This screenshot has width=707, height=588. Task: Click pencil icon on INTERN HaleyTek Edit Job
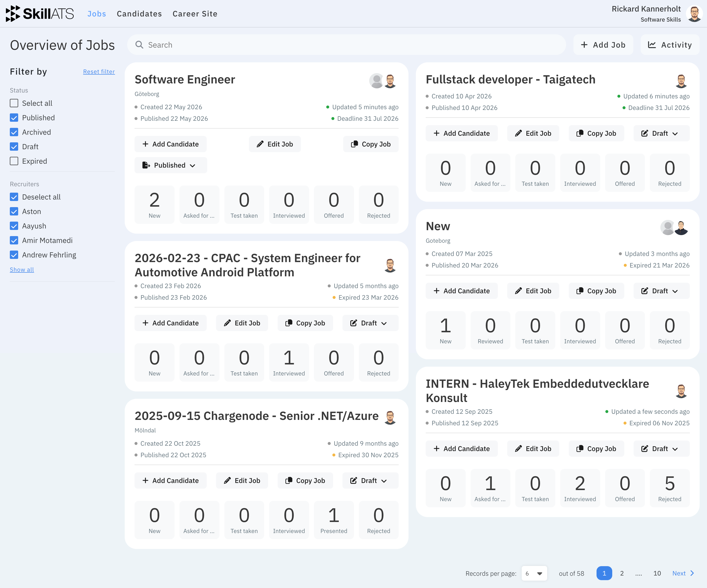(x=518, y=449)
